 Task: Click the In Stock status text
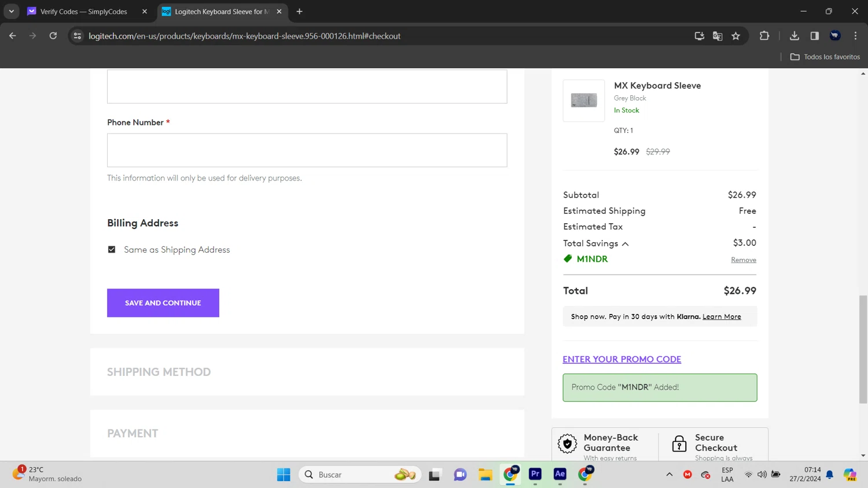(x=627, y=110)
